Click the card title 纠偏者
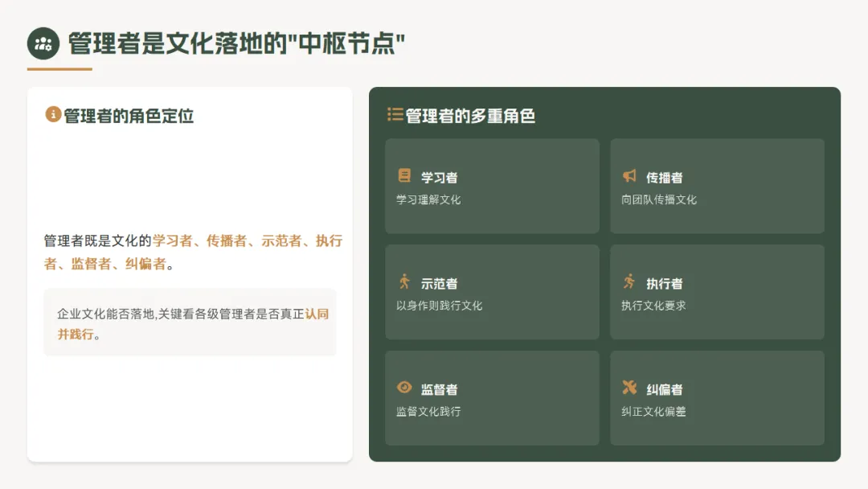The height and width of the screenshot is (489, 868). pos(665,389)
